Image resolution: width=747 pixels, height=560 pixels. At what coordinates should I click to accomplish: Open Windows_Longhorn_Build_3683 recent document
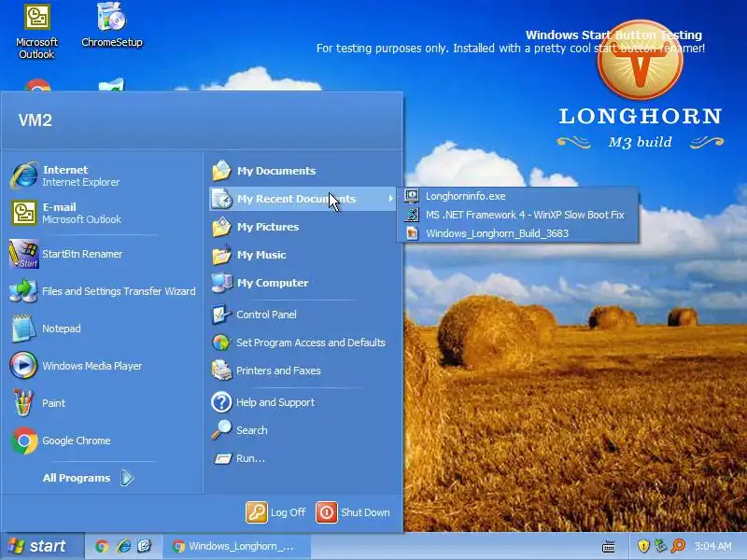pos(519,233)
